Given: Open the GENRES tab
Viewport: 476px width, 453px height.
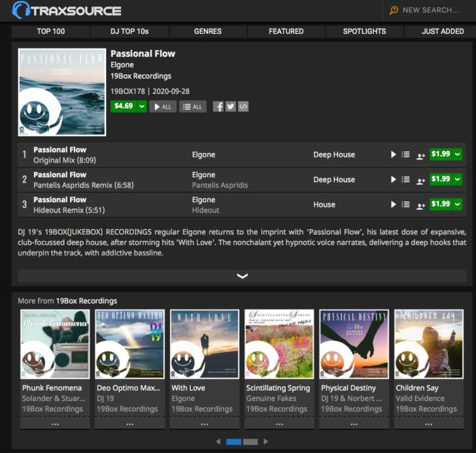Looking at the screenshot, I should click(x=208, y=31).
